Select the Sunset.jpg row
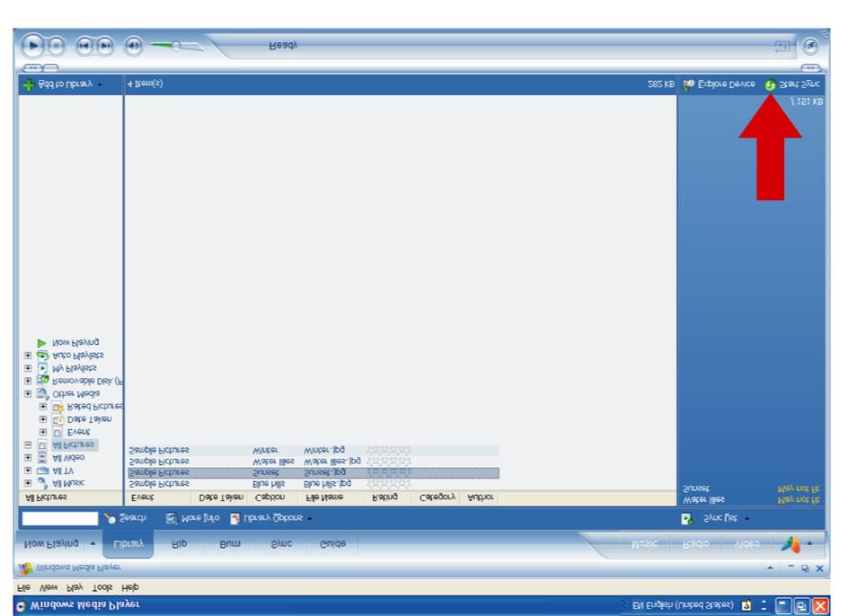 314,472
